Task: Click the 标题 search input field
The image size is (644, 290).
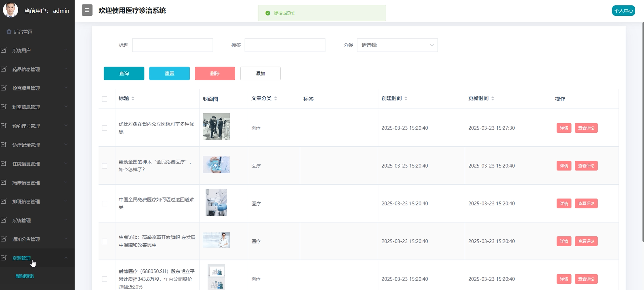Action: click(x=172, y=45)
